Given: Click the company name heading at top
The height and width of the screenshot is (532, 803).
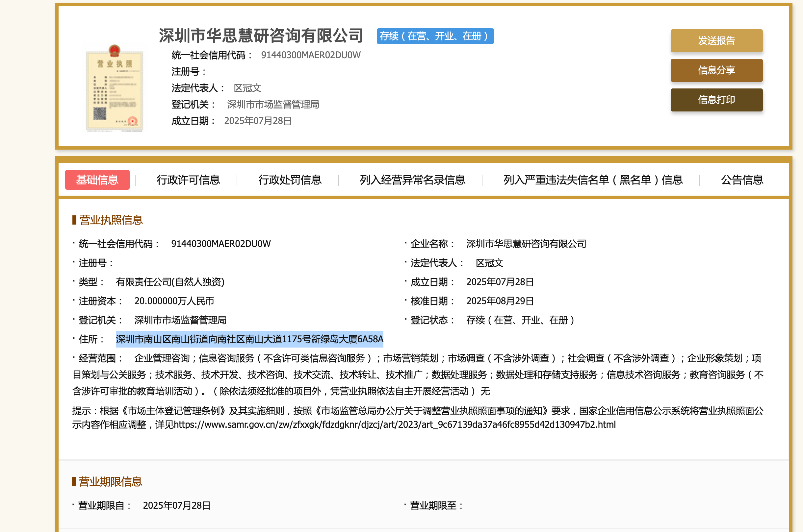Looking at the screenshot, I should (261, 36).
